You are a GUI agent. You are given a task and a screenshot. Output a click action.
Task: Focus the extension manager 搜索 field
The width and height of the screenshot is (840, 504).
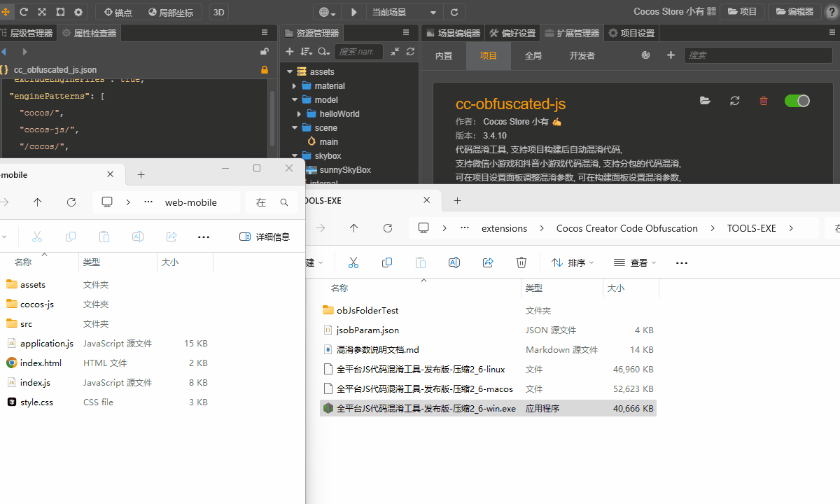pos(758,55)
